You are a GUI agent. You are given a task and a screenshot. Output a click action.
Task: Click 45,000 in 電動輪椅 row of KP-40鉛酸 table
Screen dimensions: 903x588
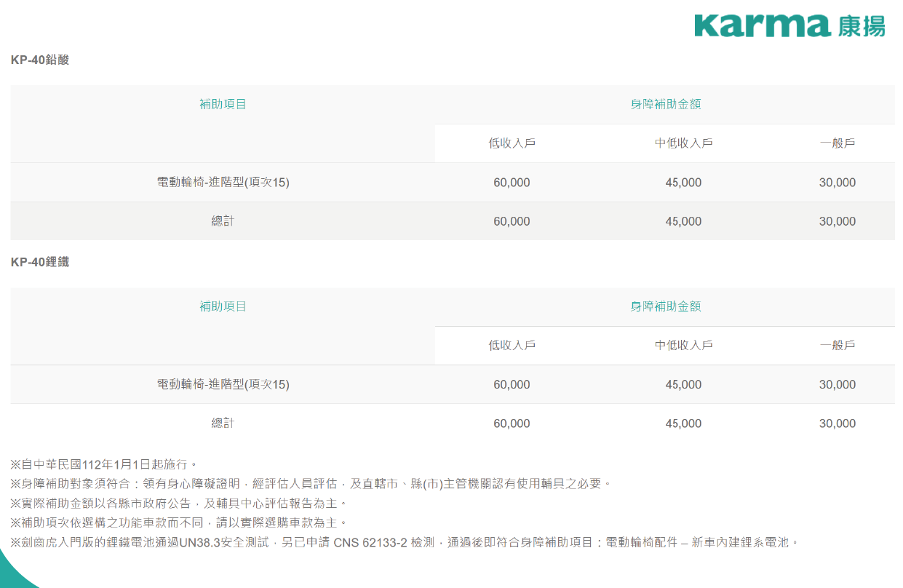683,183
